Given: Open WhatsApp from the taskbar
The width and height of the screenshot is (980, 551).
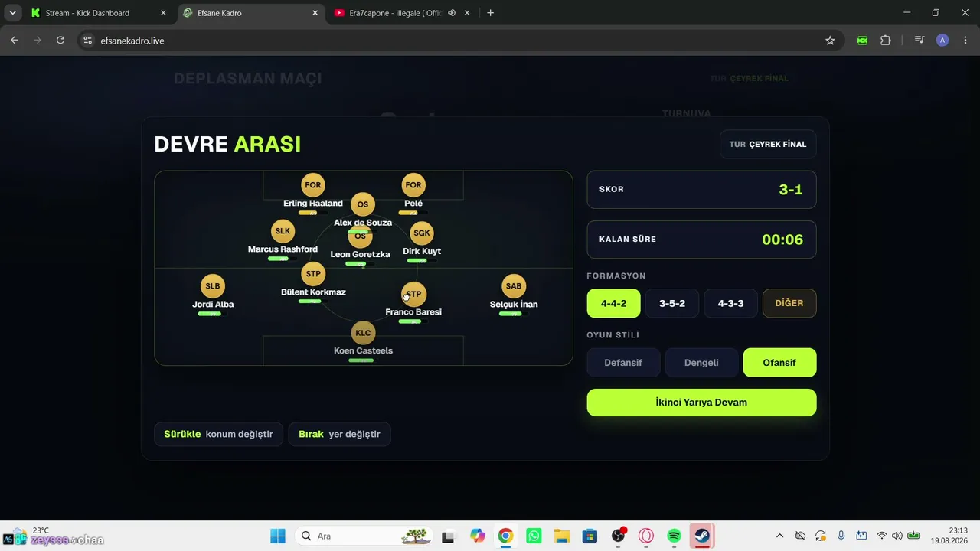Looking at the screenshot, I should point(534,536).
